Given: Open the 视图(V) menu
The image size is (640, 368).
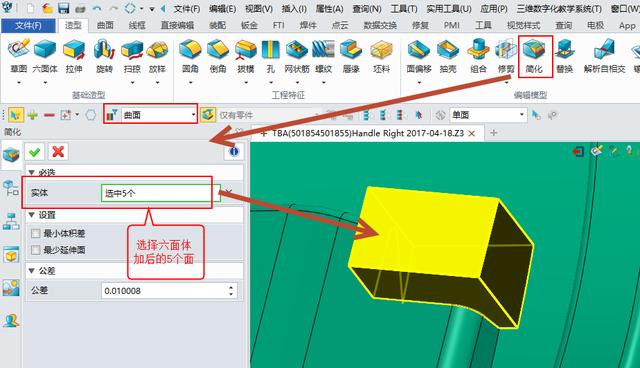Looking at the screenshot, I should point(258,9).
